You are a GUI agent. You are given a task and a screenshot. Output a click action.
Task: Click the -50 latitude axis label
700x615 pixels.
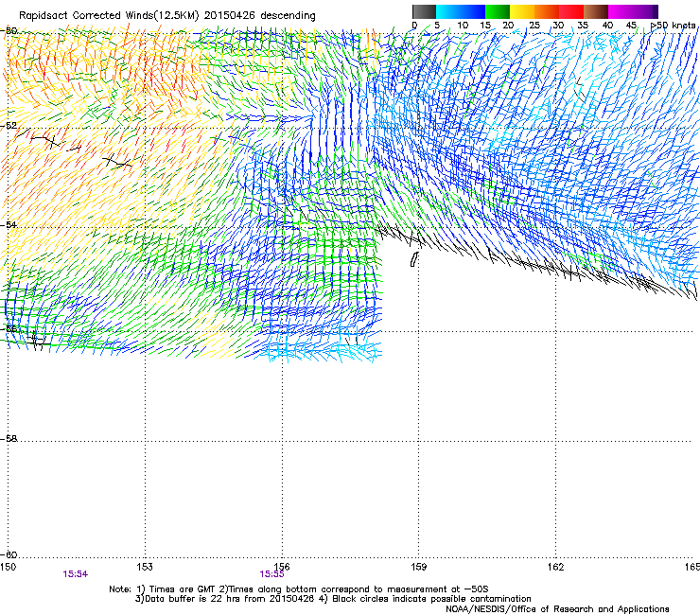9,31
